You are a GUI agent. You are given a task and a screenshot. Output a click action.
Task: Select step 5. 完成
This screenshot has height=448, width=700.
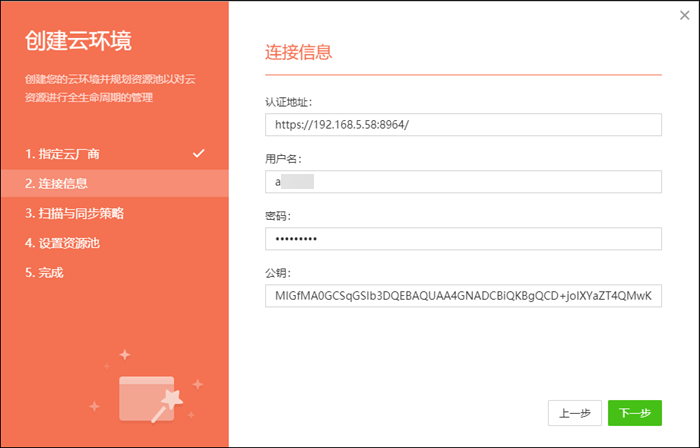click(x=44, y=272)
